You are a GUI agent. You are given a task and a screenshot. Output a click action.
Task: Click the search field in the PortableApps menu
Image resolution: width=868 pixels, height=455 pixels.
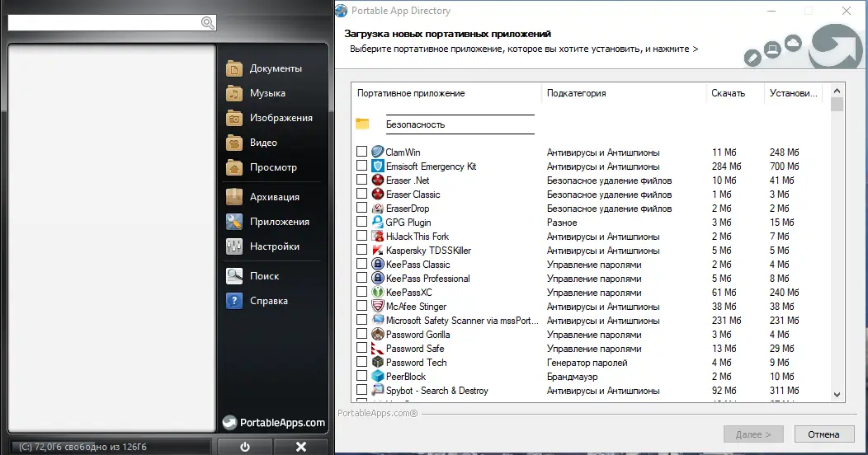112,22
